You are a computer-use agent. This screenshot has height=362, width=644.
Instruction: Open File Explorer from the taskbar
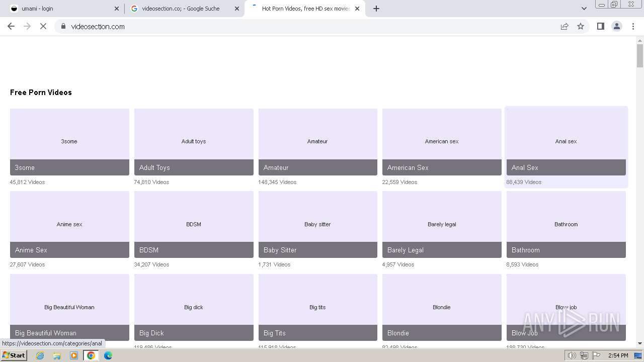(57, 355)
